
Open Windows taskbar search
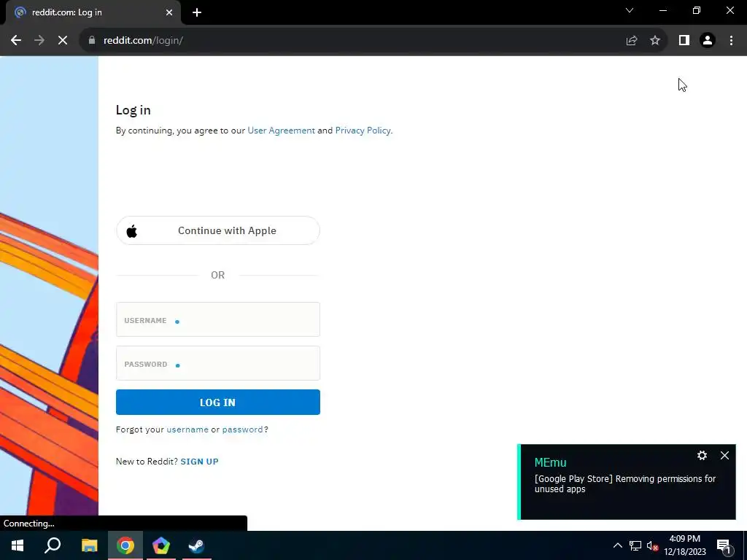coord(53,545)
